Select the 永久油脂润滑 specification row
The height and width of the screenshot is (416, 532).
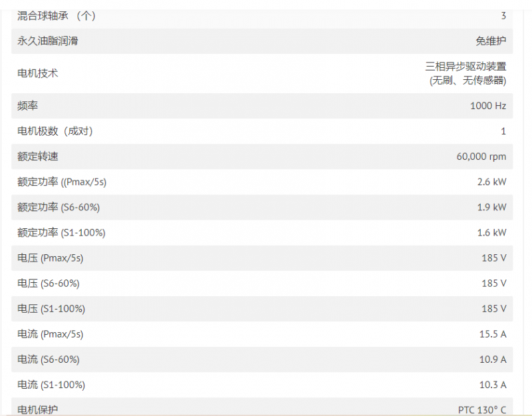click(262, 41)
